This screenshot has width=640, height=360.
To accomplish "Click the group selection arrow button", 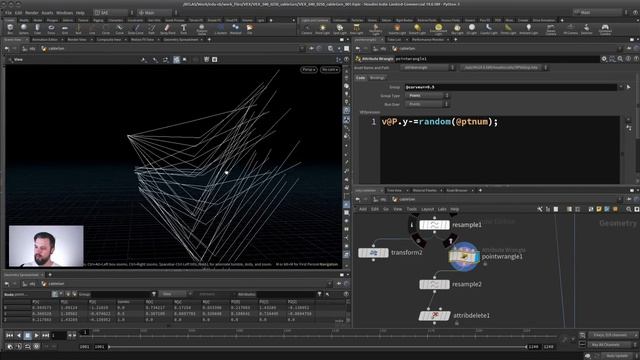I will tap(629, 87).
